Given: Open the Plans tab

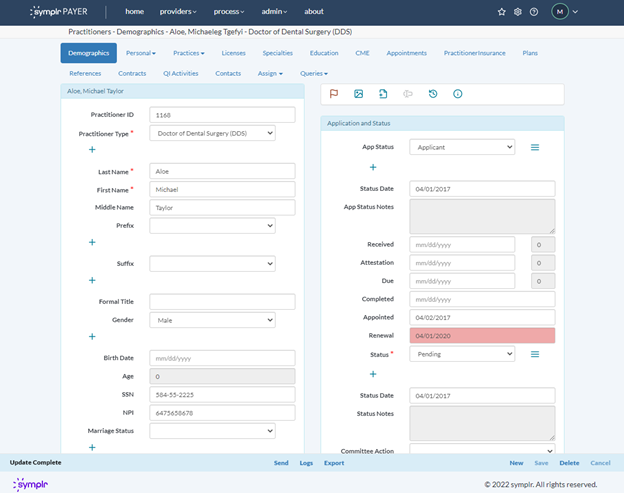Looking at the screenshot, I should coord(530,53).
